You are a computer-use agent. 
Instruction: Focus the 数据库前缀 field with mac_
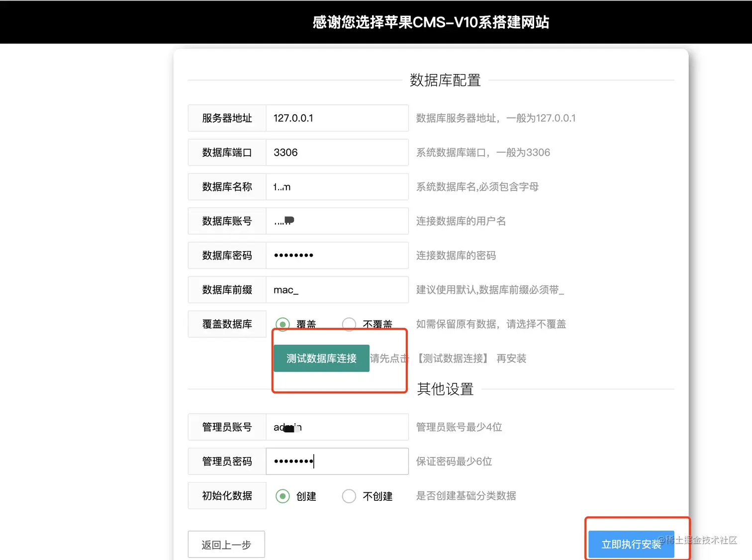[x=337, y=289]
